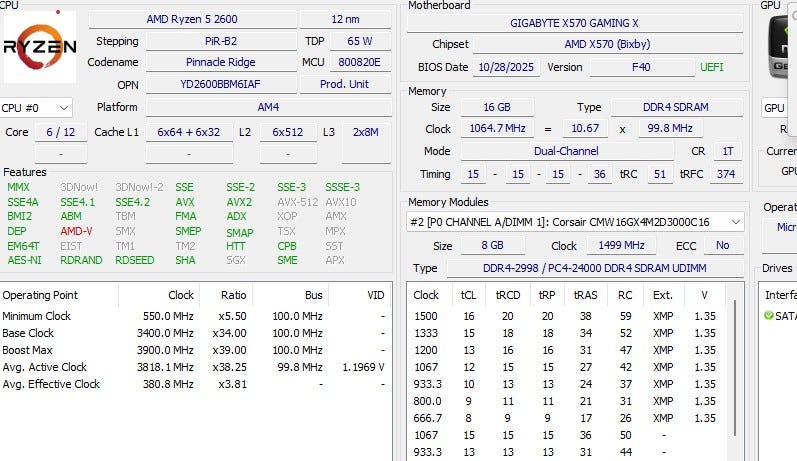This screenshot has width=797, height=461.
Task: Click the tRC value 51
Action: 660,174
